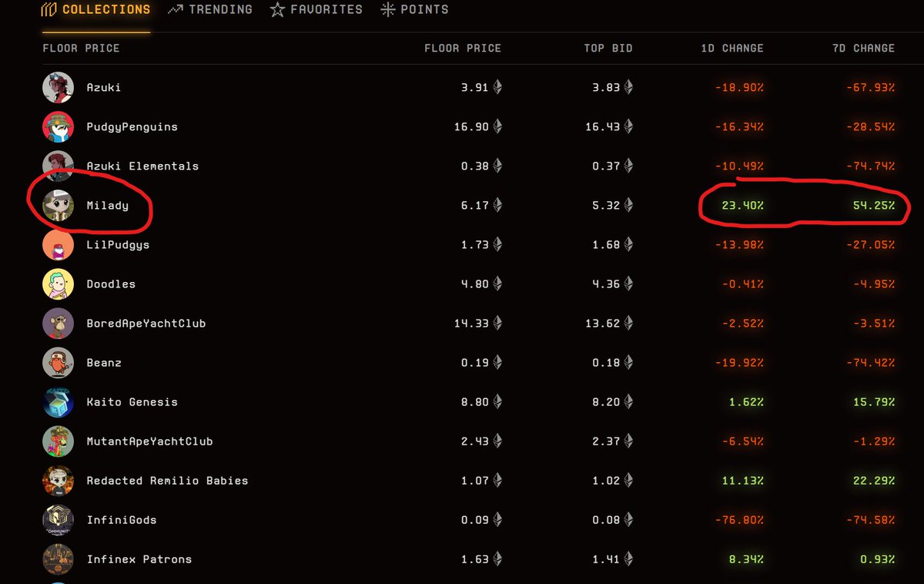This screenshot has width=924, height=584.
Task: Open the LilPudgys collection name
Action: 118,245
